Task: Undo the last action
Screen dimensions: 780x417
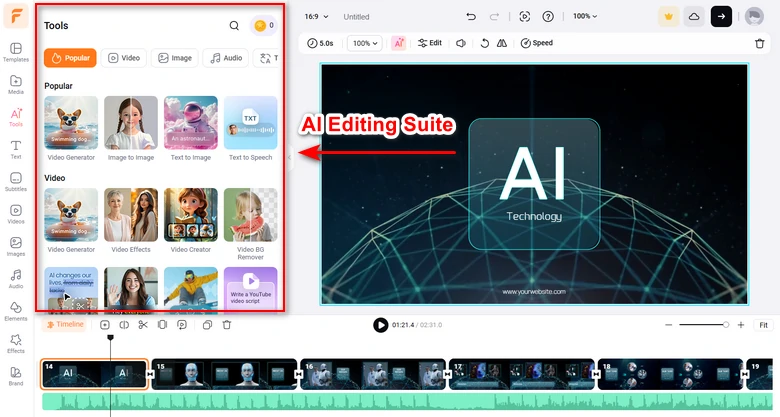Action: (471, 16)
